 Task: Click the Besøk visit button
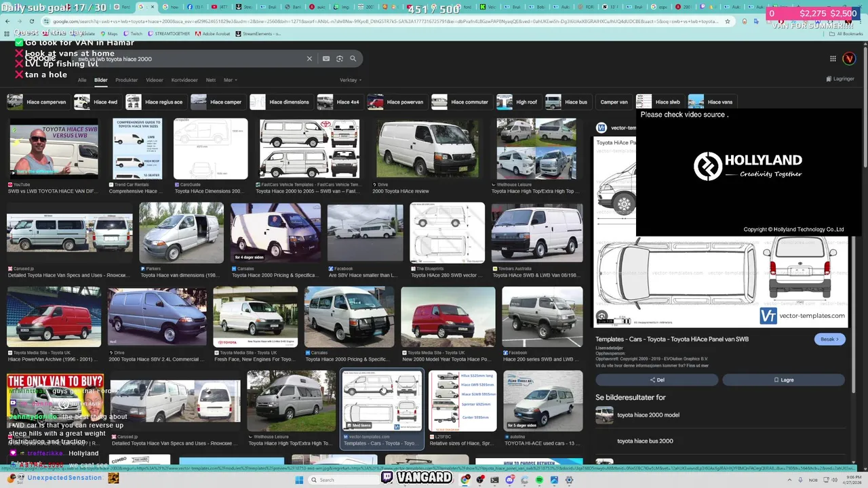click(x=829, y=339)
